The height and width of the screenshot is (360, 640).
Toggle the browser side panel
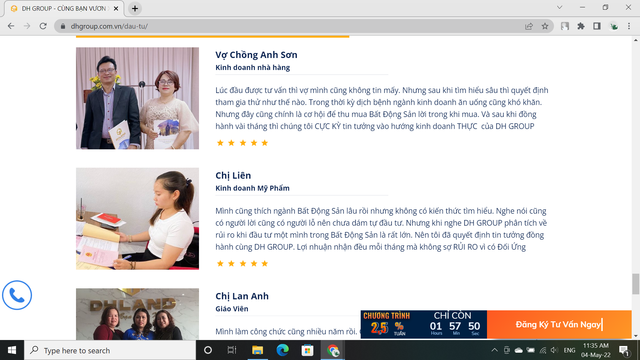tap(597, 26)
